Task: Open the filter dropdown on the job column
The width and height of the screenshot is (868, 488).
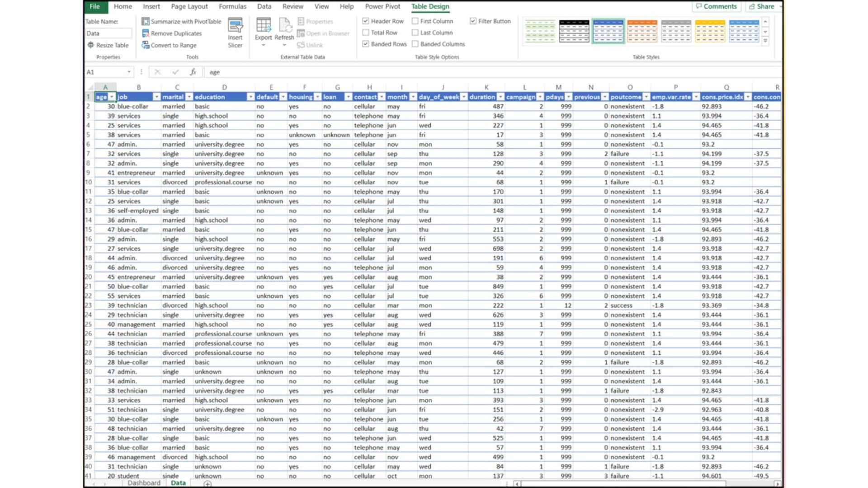Action: (x=157, y=97)
